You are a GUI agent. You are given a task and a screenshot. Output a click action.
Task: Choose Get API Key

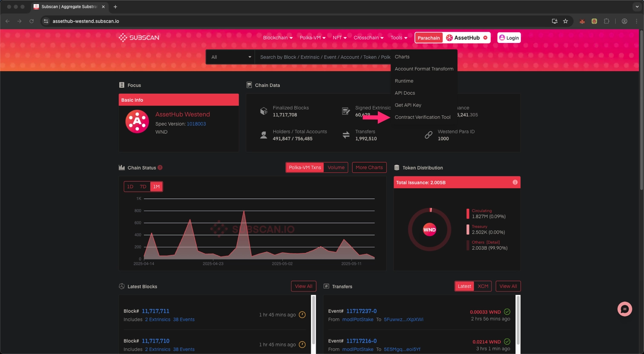click(x=408, y=105)
